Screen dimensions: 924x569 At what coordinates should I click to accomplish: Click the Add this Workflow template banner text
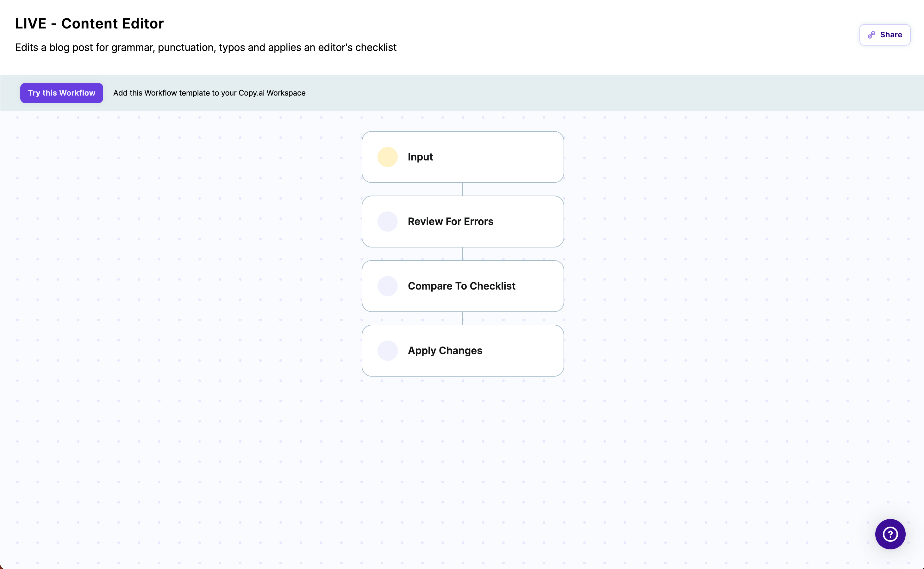[209, 93]
